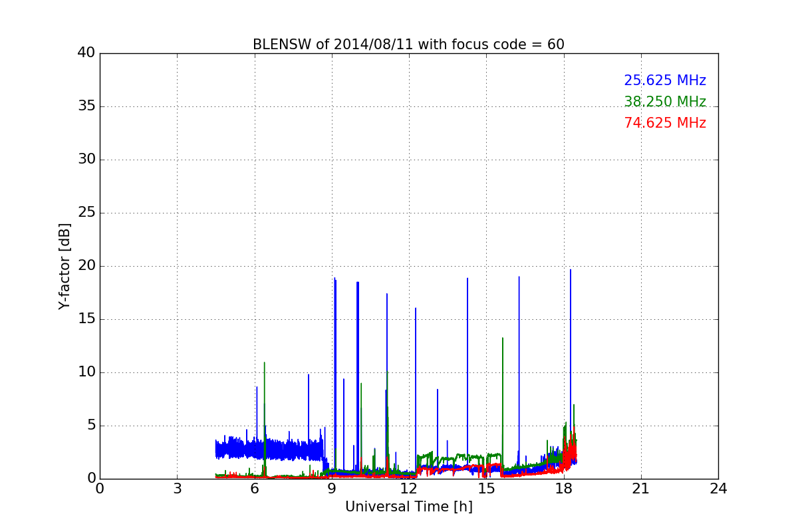Click the y-axis tick label "25"

tap(86, 213)
